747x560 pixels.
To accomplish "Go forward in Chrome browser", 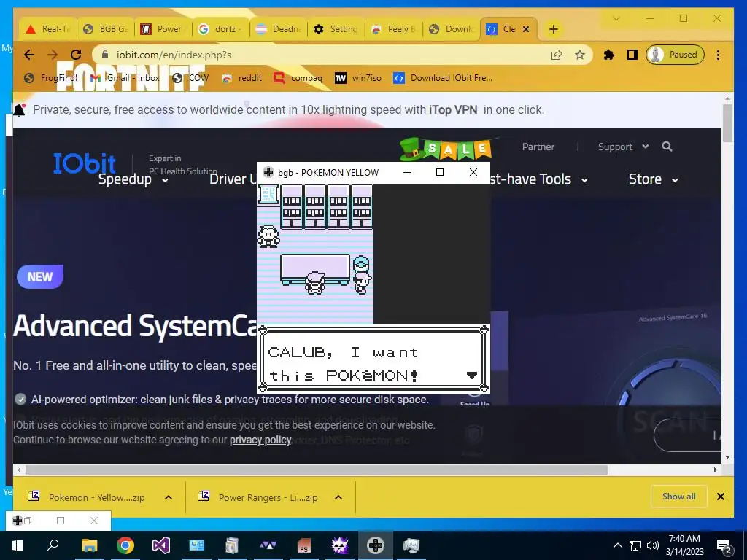I will 53,55.
